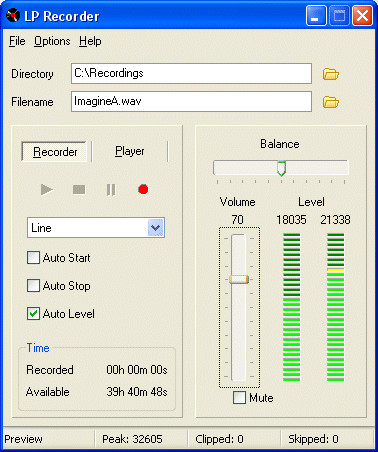Close the LP Recorder window
Image resolution: width=378 pixels, height=452 pixels.
(362, 15)
